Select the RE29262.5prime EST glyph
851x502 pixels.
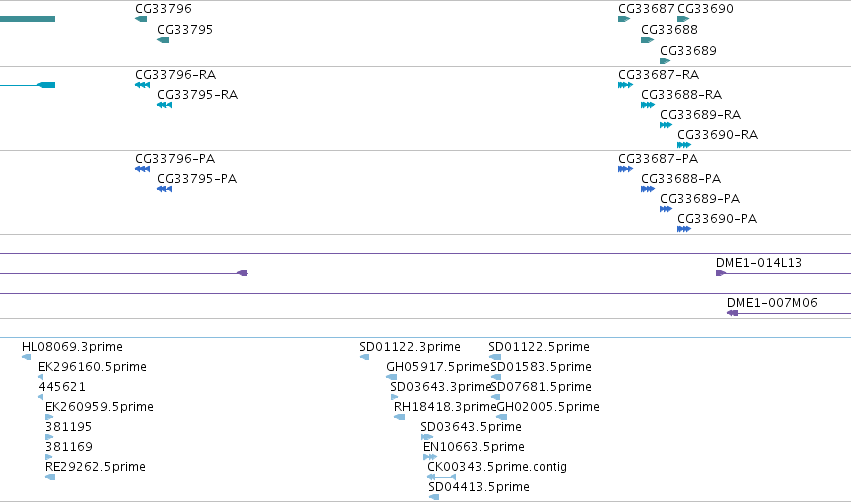pyautogui.click(x=50, y=477)
